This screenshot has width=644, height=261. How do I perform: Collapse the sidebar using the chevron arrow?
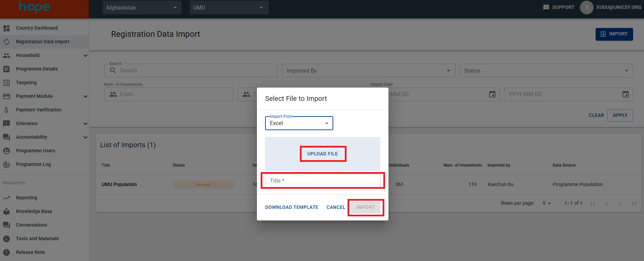coord(82,7)
